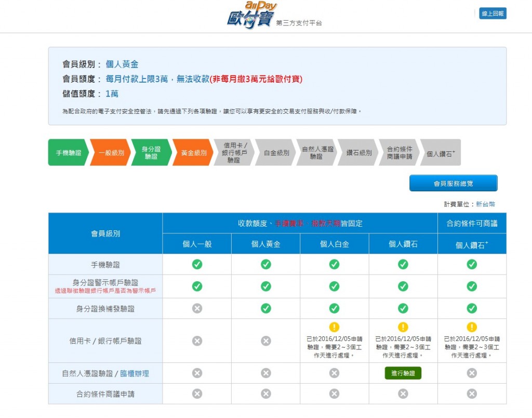Click 手機驗證 check icon under 個人黃金
The image size is (532, 418).
pyautogui.click(x=266, y=264)
